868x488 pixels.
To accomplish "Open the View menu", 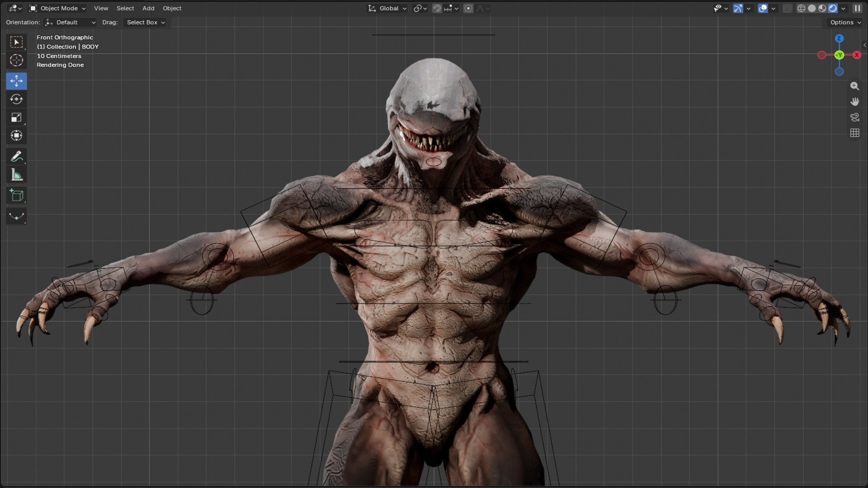I will (x=101, y=8).
